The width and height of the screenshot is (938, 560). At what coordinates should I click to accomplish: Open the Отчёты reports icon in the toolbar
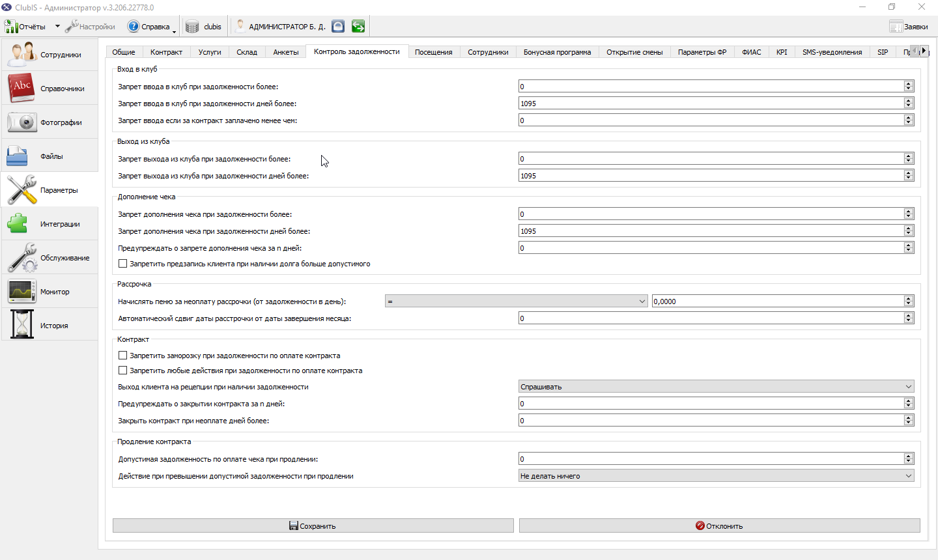[x=11, y=27]
